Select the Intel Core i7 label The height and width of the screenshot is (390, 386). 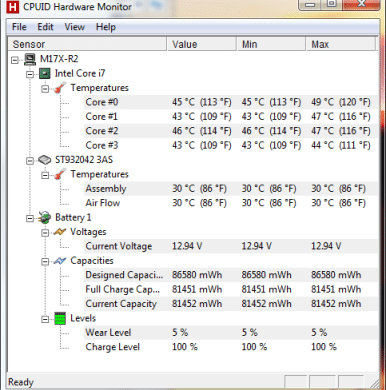80,73
